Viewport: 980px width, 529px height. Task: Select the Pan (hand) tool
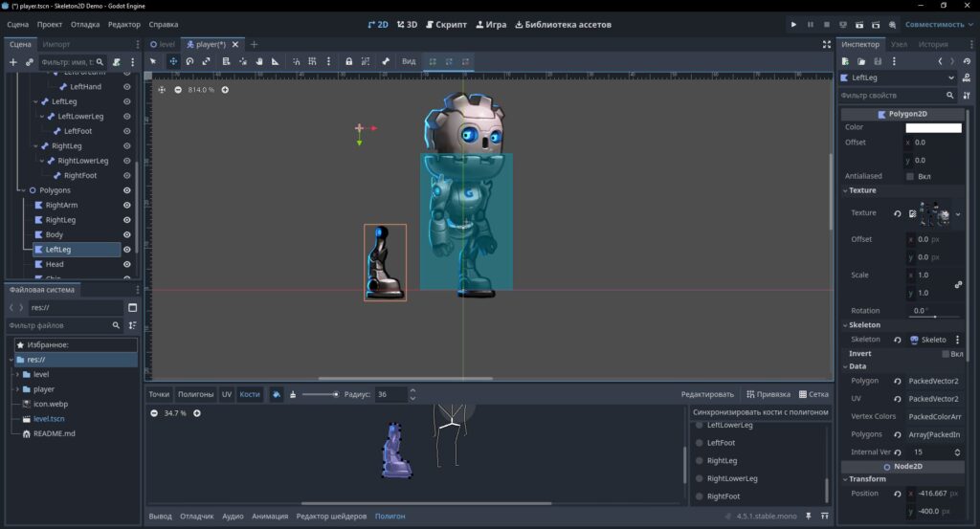(x=258, y=61)
